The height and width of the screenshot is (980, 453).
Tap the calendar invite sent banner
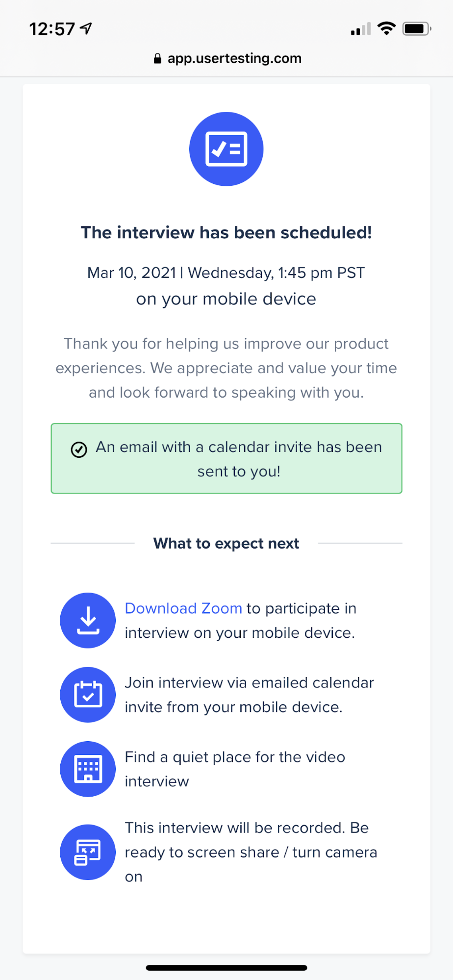point(226,458)
